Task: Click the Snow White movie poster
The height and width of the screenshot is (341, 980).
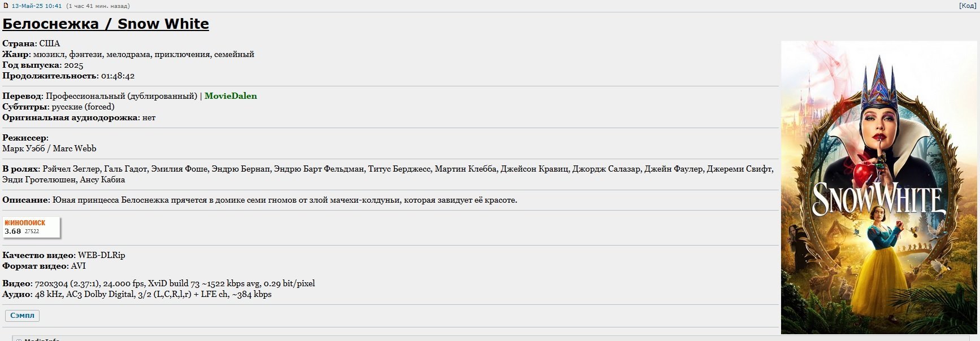Action: click(879, 187)
